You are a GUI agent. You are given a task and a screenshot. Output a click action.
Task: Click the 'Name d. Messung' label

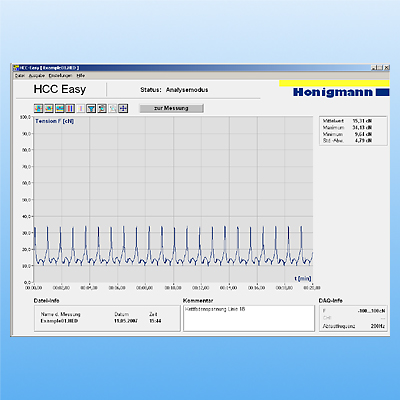[x=60, y=314]
